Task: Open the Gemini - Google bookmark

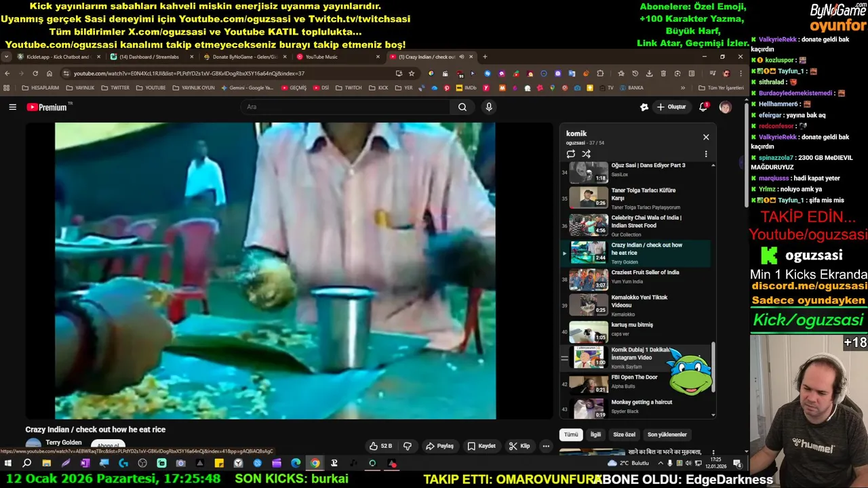Action: (248, 88)
